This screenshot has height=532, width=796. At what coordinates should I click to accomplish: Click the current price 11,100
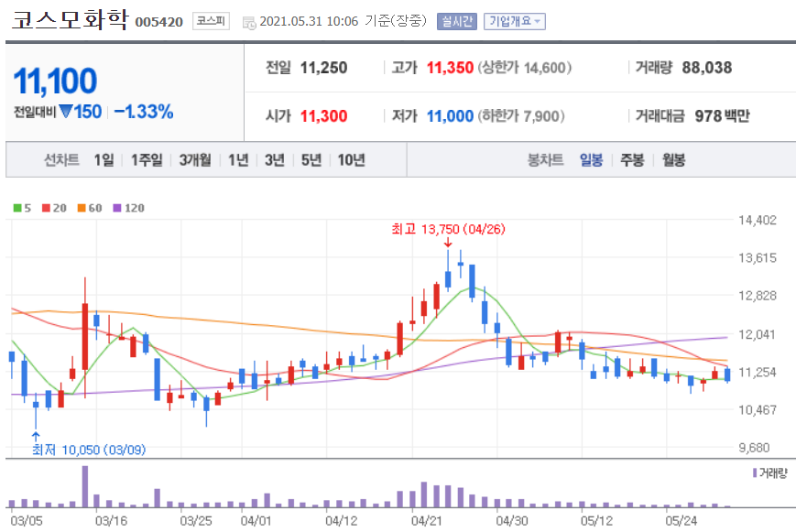55,81
